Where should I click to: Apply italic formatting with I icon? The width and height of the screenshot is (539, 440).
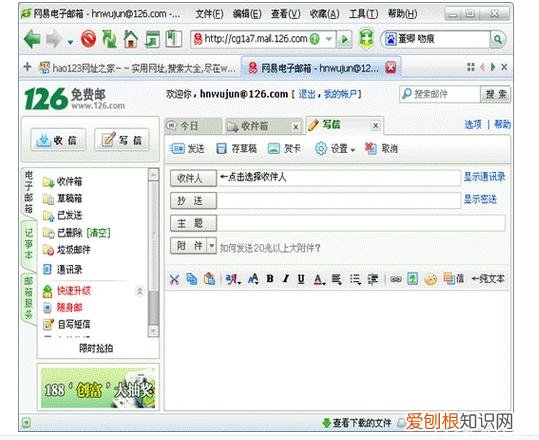pos(285,279)
